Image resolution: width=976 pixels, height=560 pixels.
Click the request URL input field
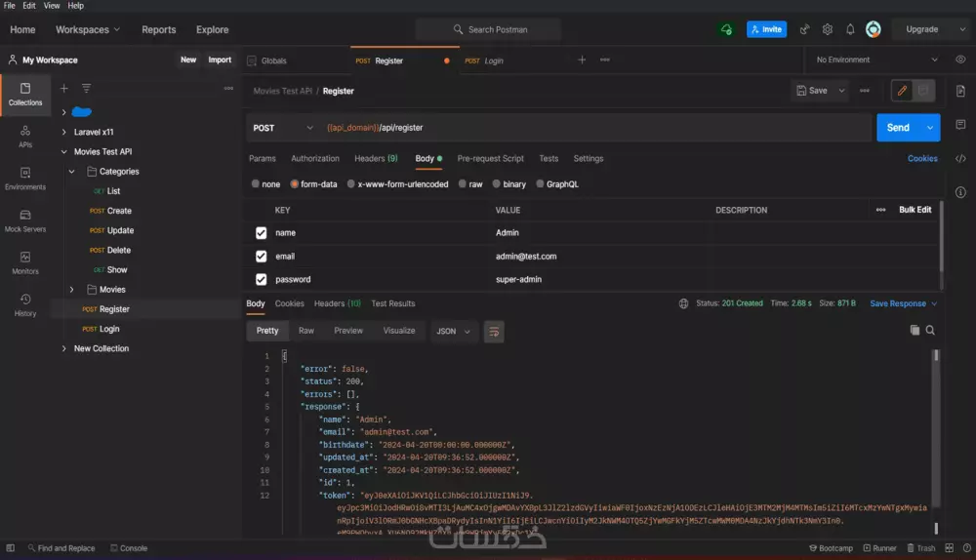596,128
